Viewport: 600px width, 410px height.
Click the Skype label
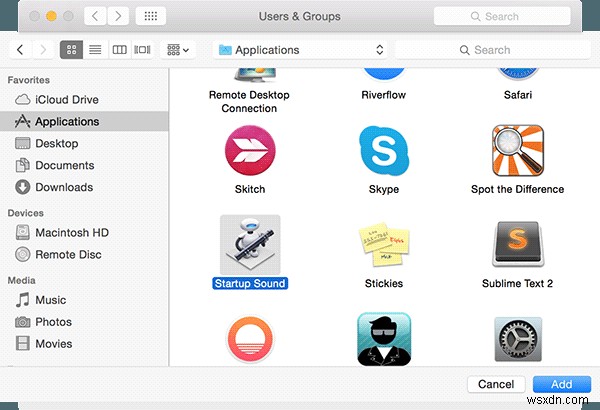coord(384,189)
